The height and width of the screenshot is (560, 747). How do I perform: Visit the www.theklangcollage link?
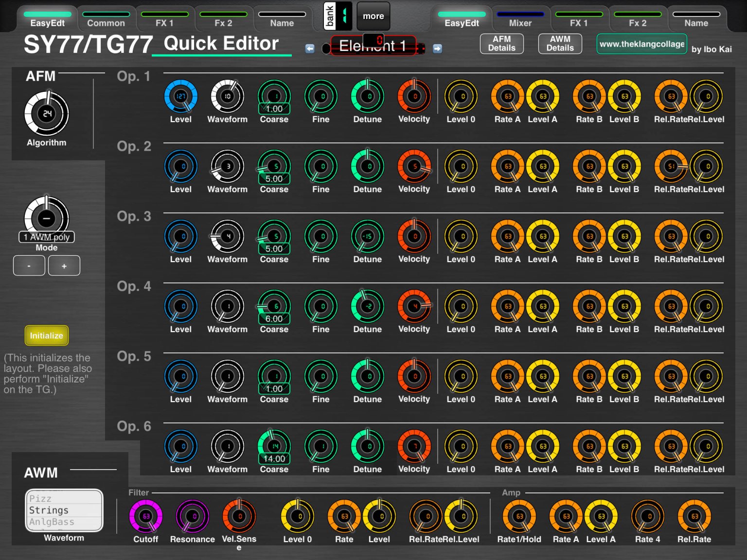[x=642, y=44]
